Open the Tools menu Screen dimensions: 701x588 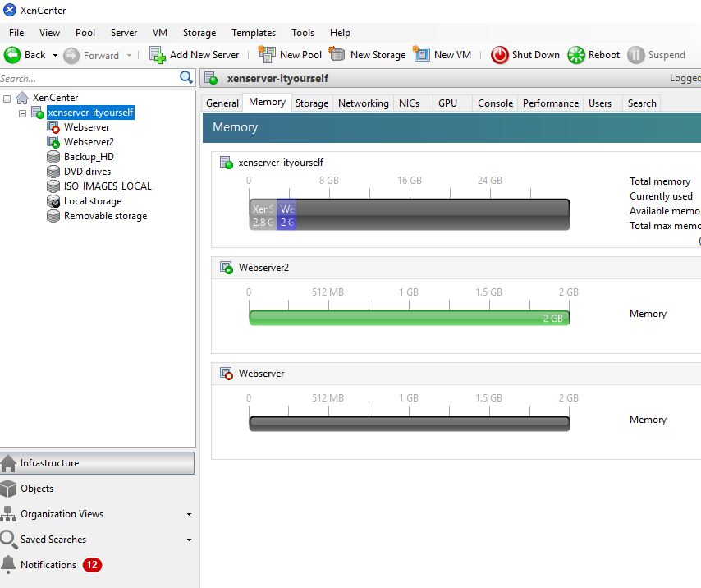pyautogui.click(x=303, y=33)
